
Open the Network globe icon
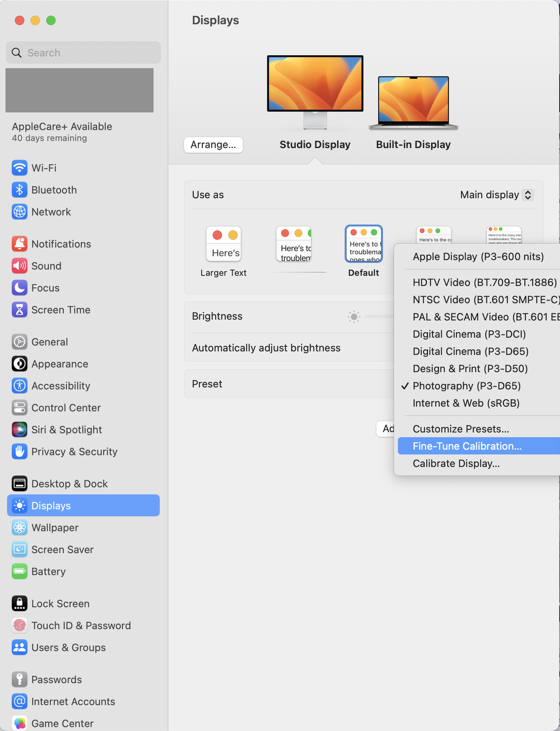point(20,212)
